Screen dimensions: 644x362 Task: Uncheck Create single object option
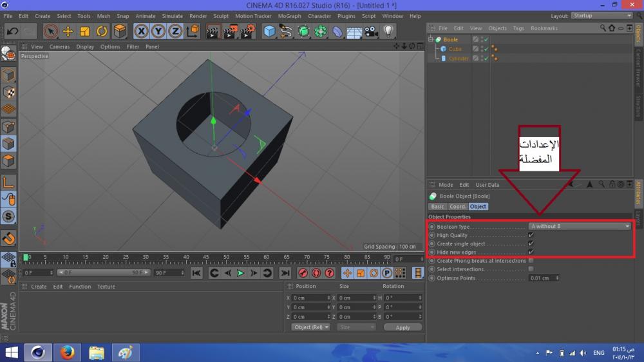coord(531,243)
